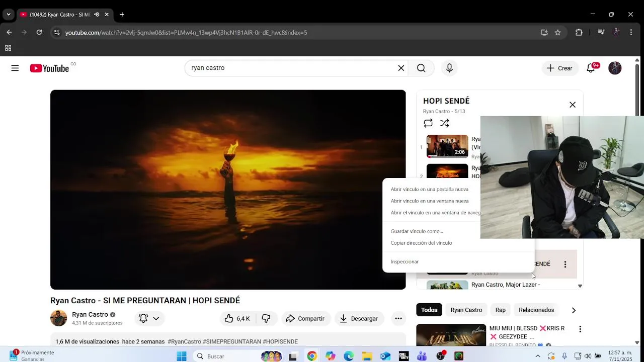The image size is (644, 362).
Task: Show more filter chips with right arrow
Action: (574, 310)
